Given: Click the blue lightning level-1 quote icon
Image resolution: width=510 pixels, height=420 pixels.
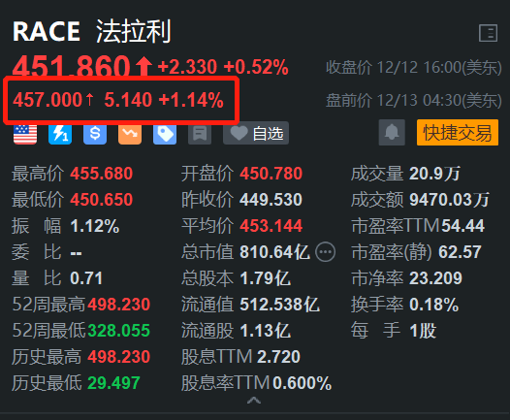Looking at the screenshot, I should pos(60,134).
